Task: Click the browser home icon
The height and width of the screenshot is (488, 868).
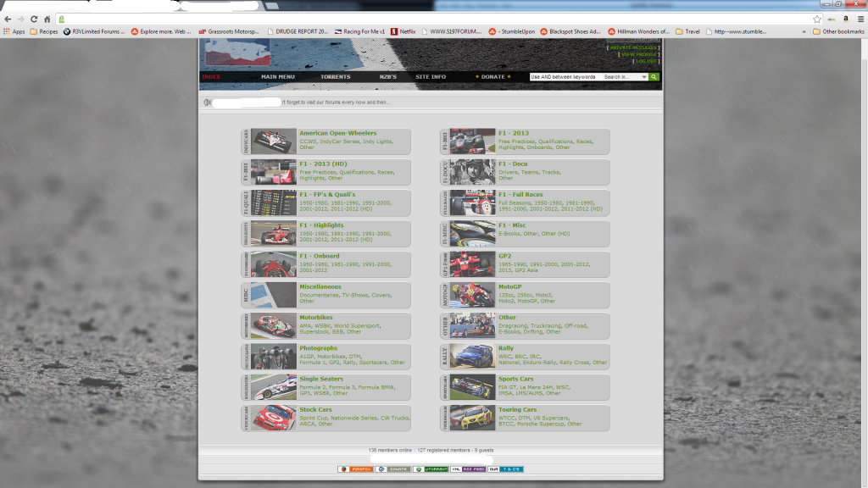Action: 48,19
